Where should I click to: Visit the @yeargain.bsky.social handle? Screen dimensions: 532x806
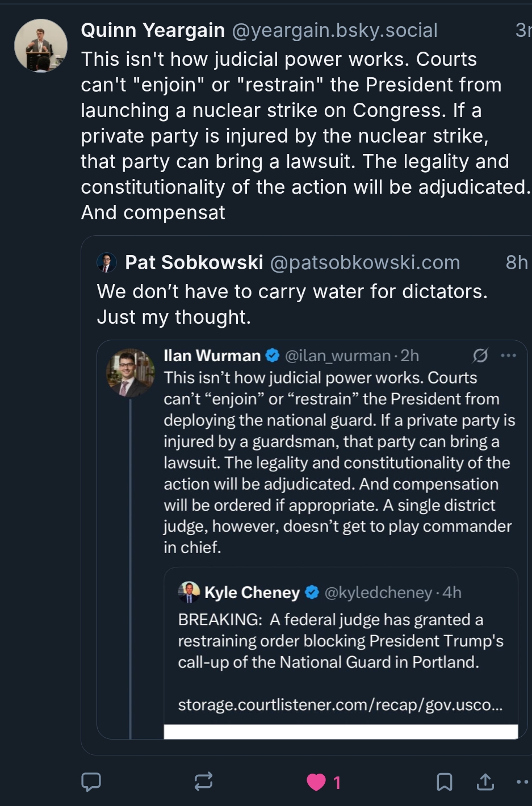(x=334, y=31)
